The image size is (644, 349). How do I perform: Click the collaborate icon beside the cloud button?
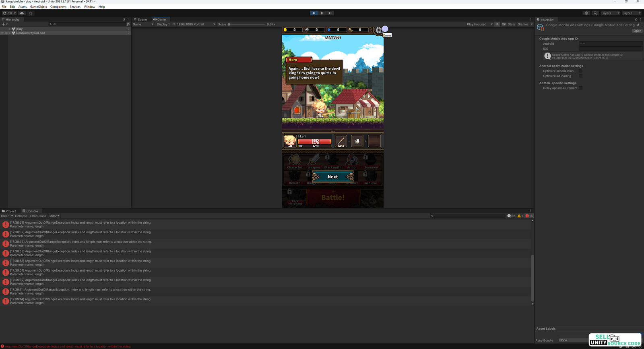coord(31,13)
